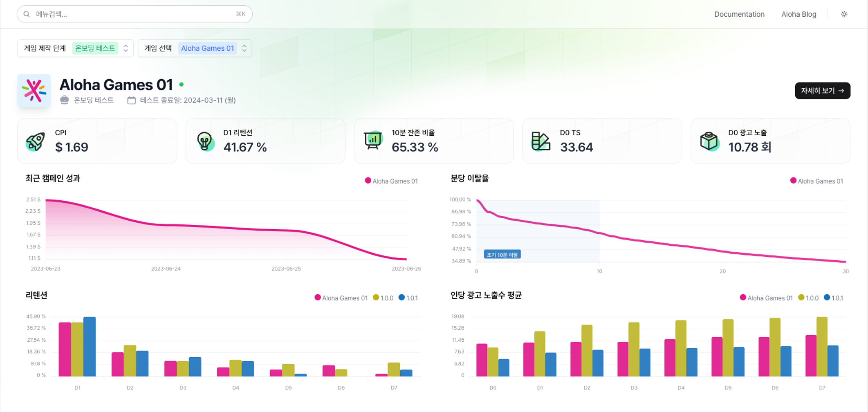Click the box icon for D0 광고 노출
868x412 pixels.
pos(709,141)
